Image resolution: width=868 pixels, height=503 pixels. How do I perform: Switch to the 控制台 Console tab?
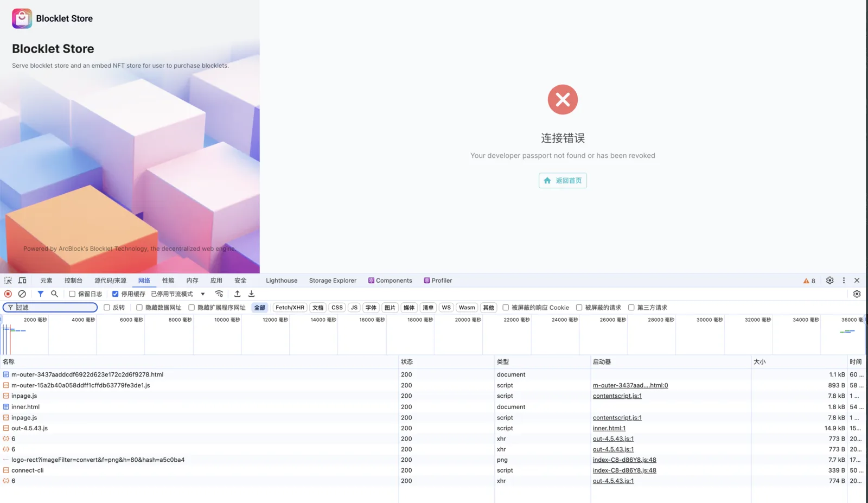73,281
